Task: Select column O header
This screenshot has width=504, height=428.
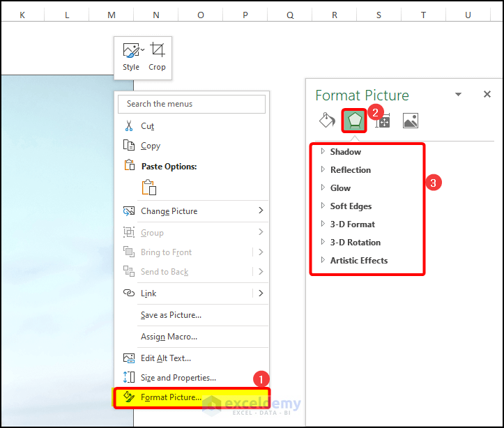Action: click(x=200, y=15)
